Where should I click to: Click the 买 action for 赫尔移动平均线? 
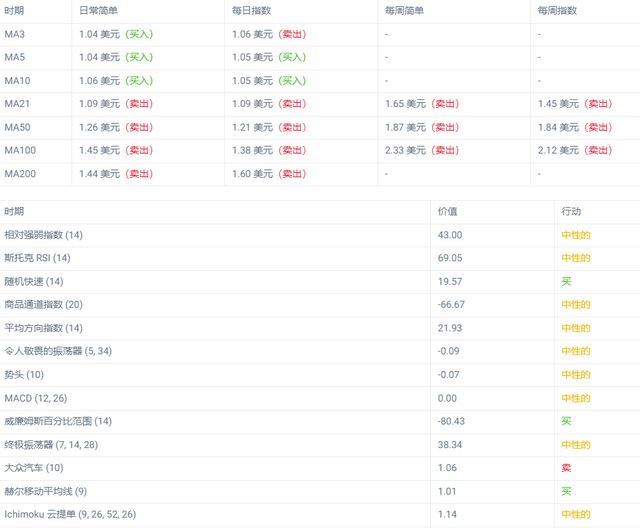tap(566, 491)
